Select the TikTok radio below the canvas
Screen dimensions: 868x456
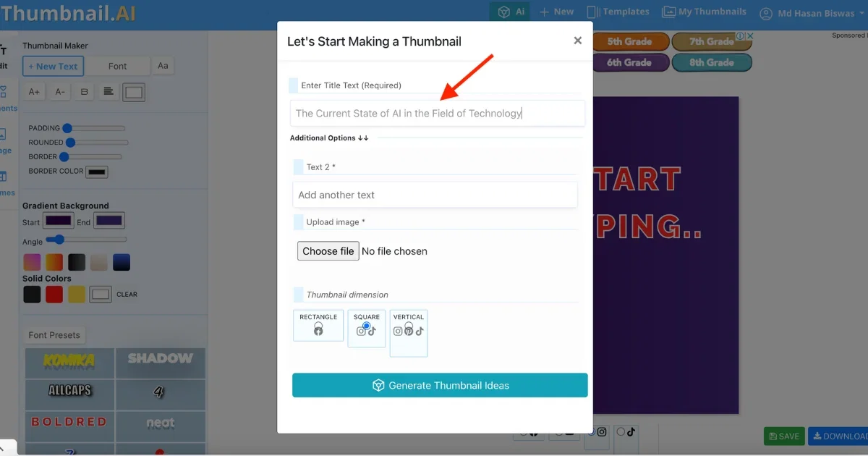(620, 431)
